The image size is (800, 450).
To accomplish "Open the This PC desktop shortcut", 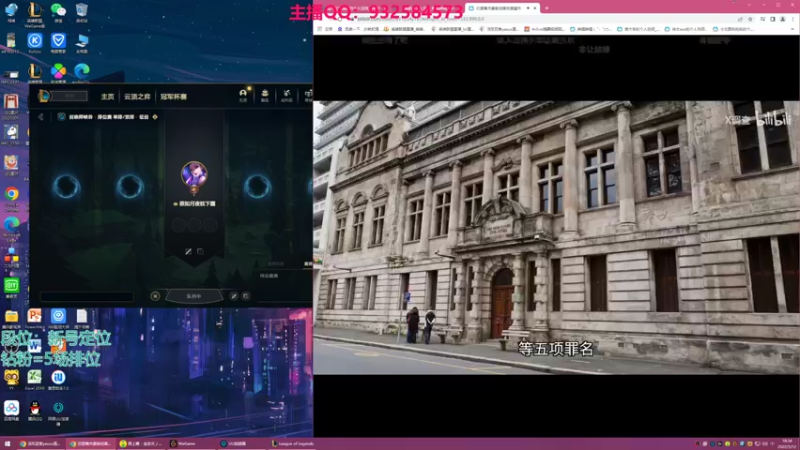I will coord(82,42).
